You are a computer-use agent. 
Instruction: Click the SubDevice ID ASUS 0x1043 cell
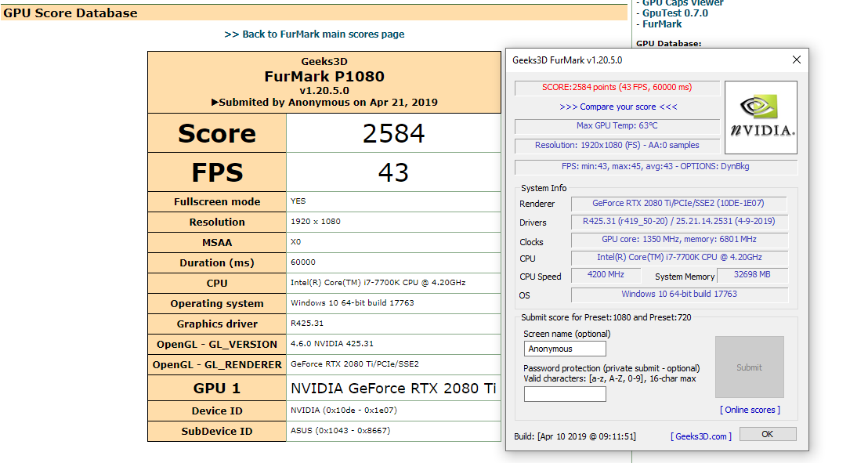[x=393, y=431]
